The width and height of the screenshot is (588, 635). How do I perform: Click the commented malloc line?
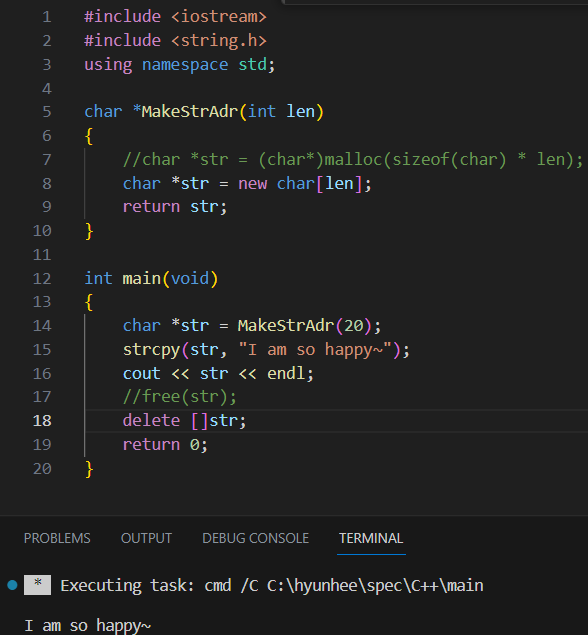pos(353,159)
